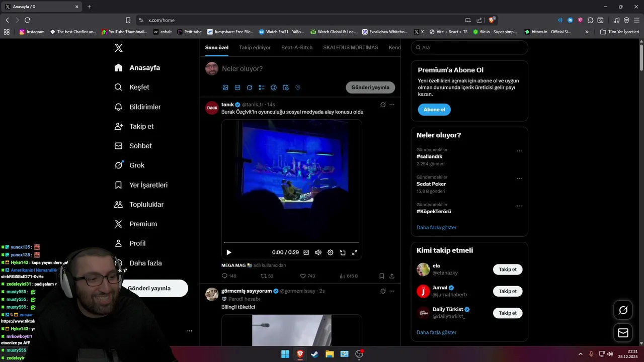Screen dimensions: 644x362
Task: Open Bildirimler notifications page
Action: pyautogui.click(x=137, y=107)
